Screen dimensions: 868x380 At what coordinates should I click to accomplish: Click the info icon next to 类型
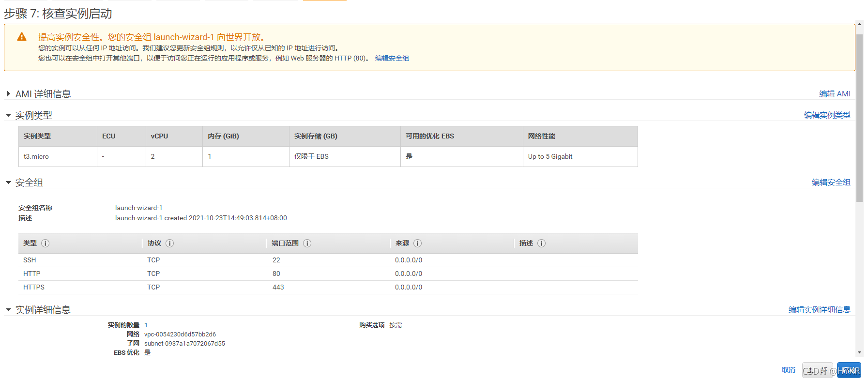pos(45,243)
